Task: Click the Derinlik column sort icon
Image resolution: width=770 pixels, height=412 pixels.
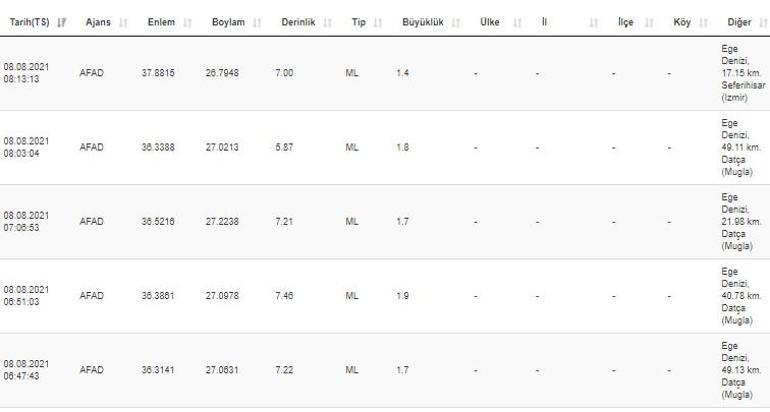Action: pos(326,21)
